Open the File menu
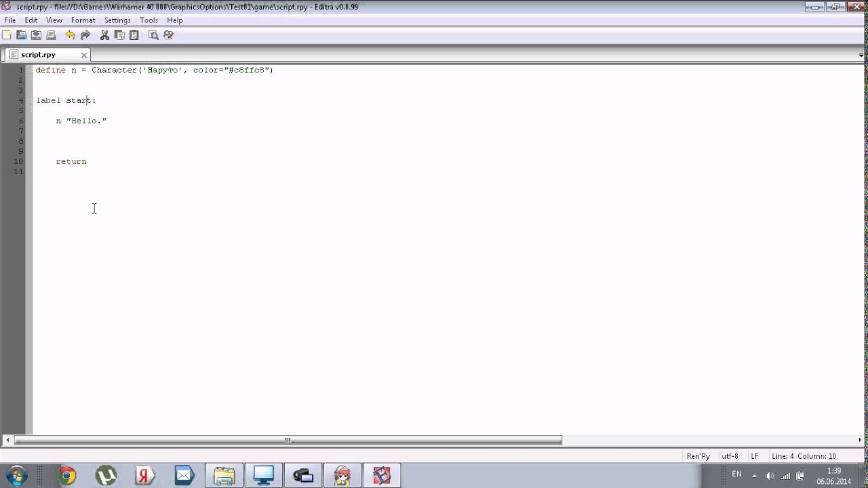Screen dimensions: 868x488 [x=10, y=20]
